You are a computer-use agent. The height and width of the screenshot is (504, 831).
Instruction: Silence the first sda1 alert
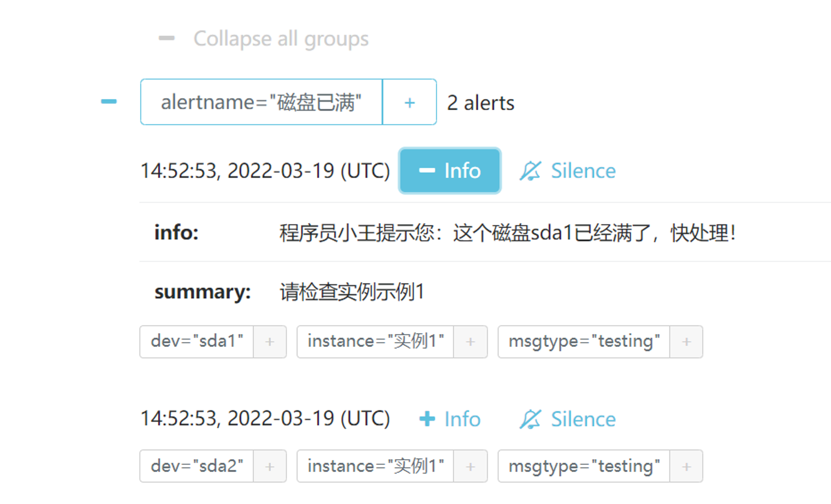567,171
